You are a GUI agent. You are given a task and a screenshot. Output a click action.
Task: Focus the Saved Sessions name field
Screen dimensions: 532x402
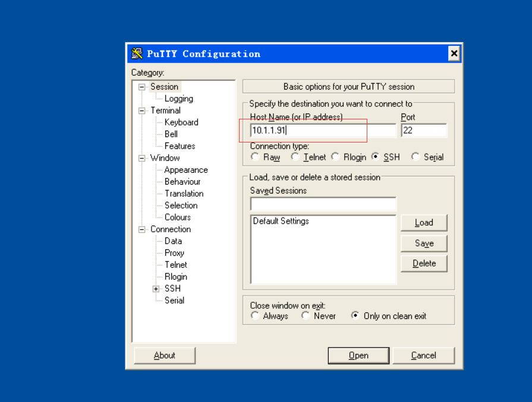[323, 204]
